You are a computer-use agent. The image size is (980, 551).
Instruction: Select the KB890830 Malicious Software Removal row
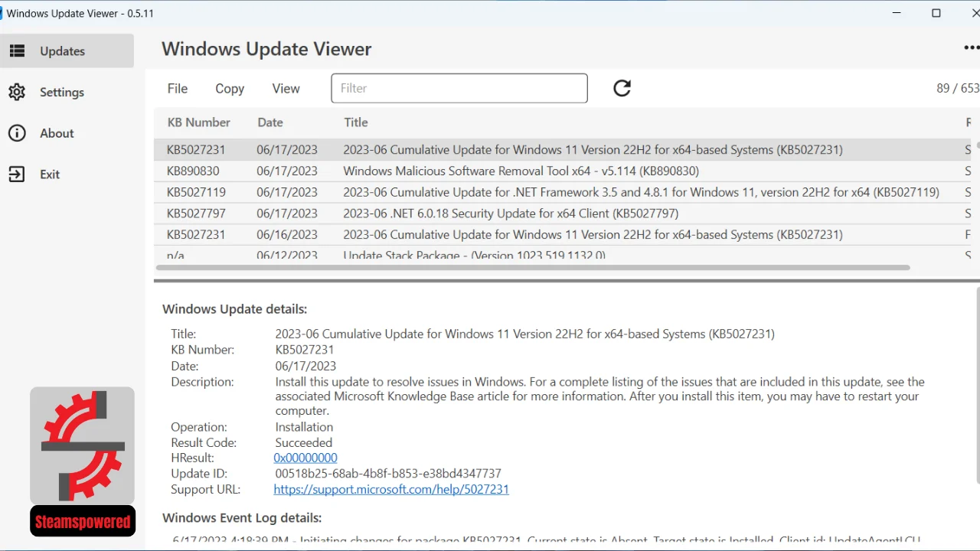click(x=563, y=171)
